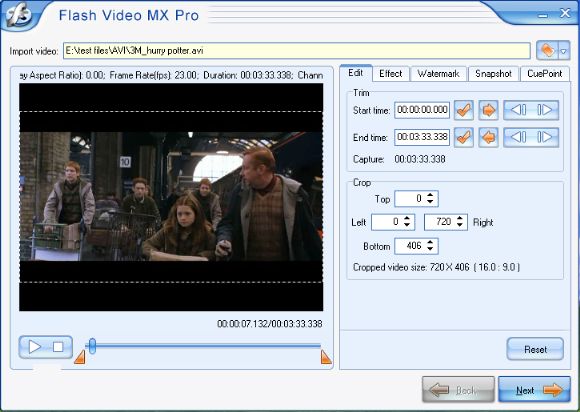Click the video info line with Frame Rate
Viewport: 580px width, 412px height.
coord(171,75)
